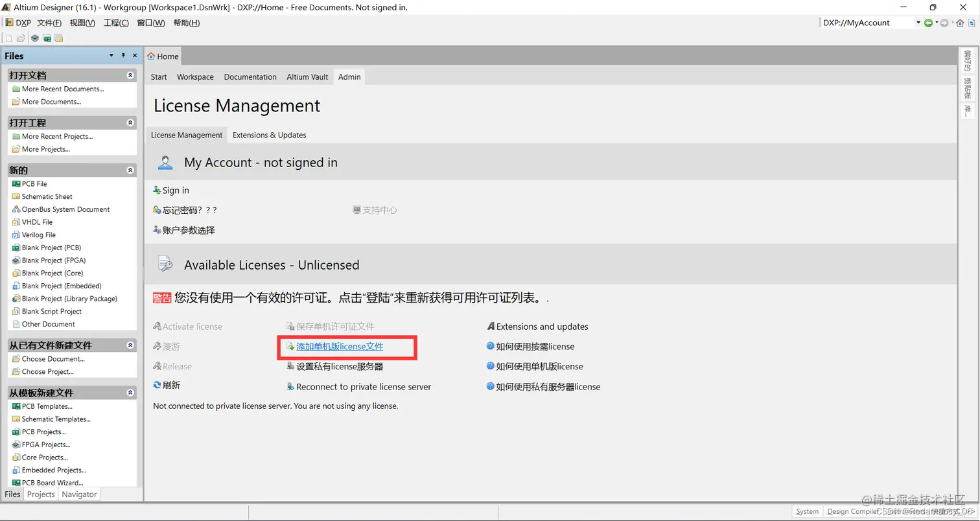Switch to the Navigator panel tab

[x=79, y=494]
